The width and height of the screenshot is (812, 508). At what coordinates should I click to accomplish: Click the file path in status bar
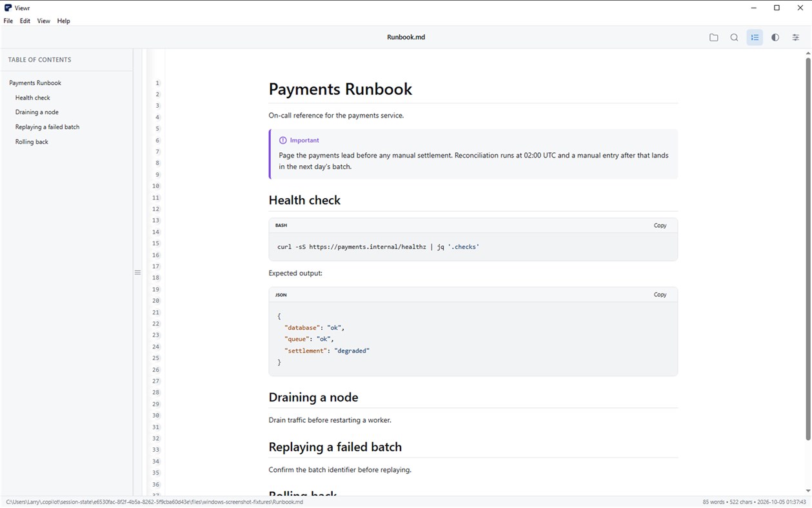click(155, 502)
